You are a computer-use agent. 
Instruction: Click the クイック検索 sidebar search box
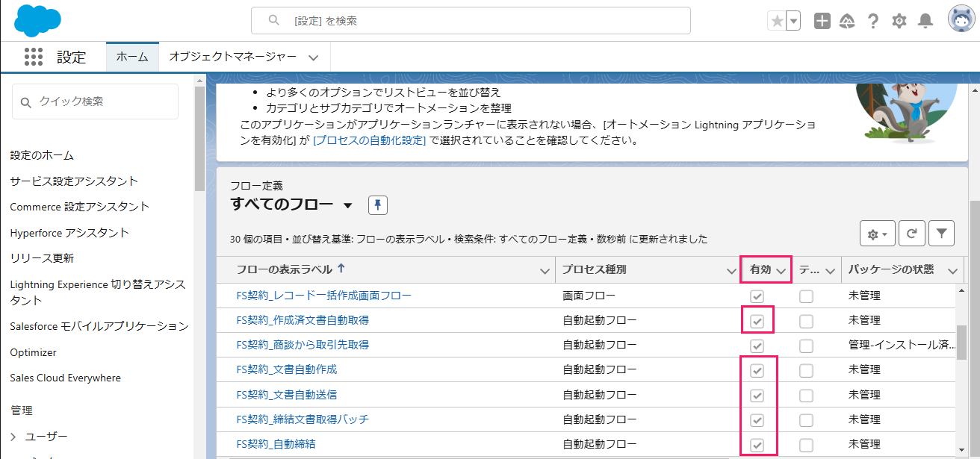95,102
